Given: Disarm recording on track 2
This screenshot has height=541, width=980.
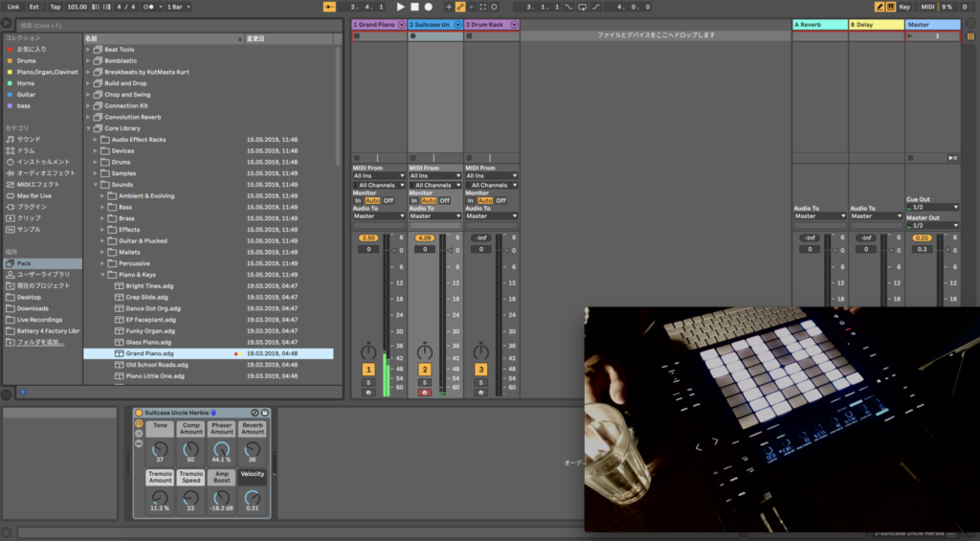Looking at the screenshot, I should click(424, 392).
